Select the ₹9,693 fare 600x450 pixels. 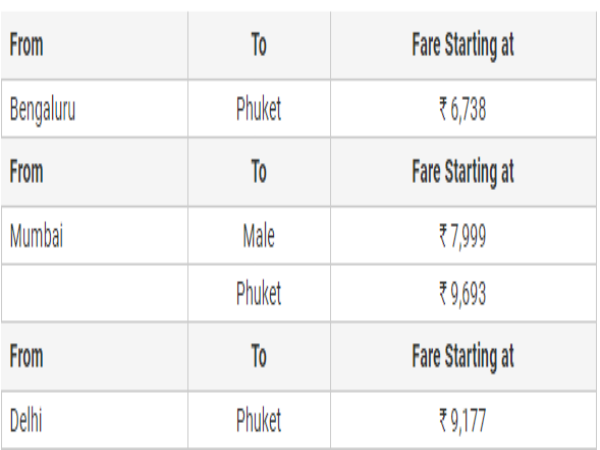[x=463, y=294]
